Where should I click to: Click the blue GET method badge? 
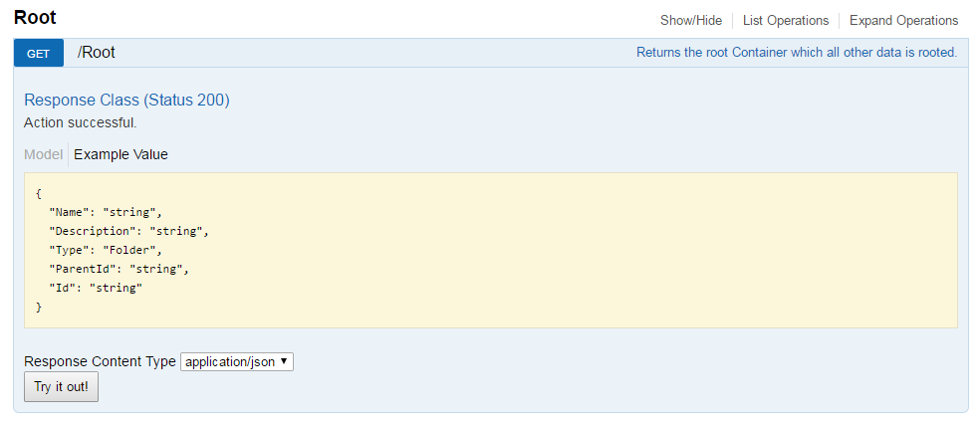pyautogui.click(x=39, y=53)
